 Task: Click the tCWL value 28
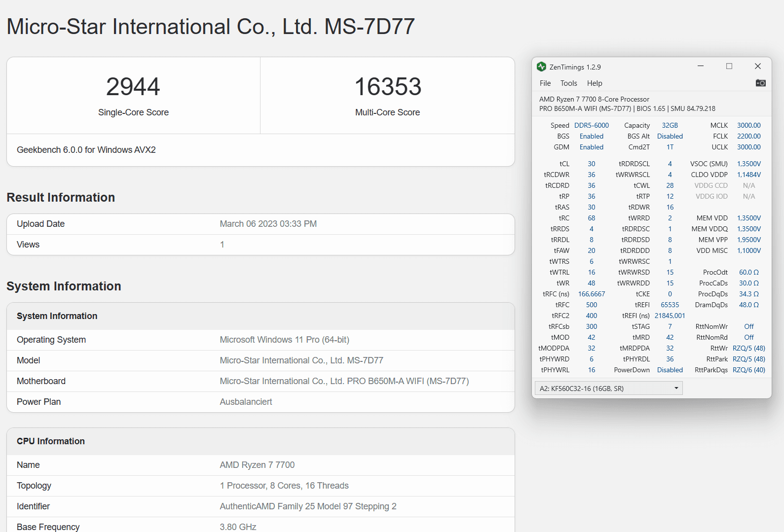[x=670, y=185]
